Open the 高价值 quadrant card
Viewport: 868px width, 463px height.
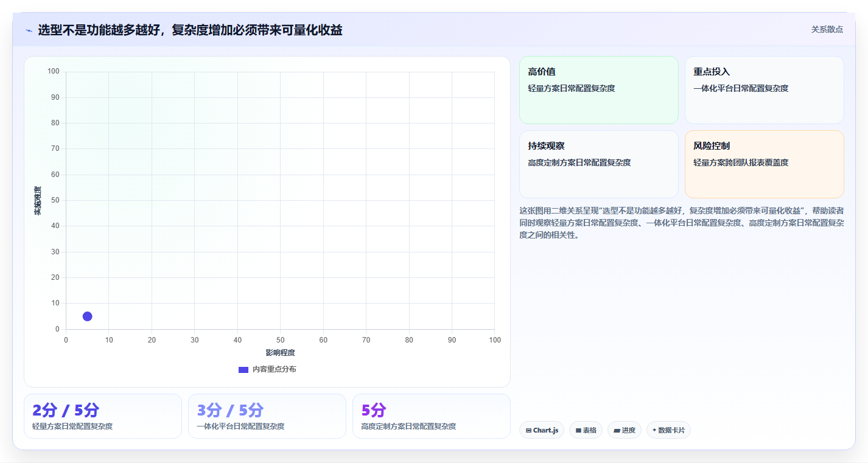click(598, 90)
